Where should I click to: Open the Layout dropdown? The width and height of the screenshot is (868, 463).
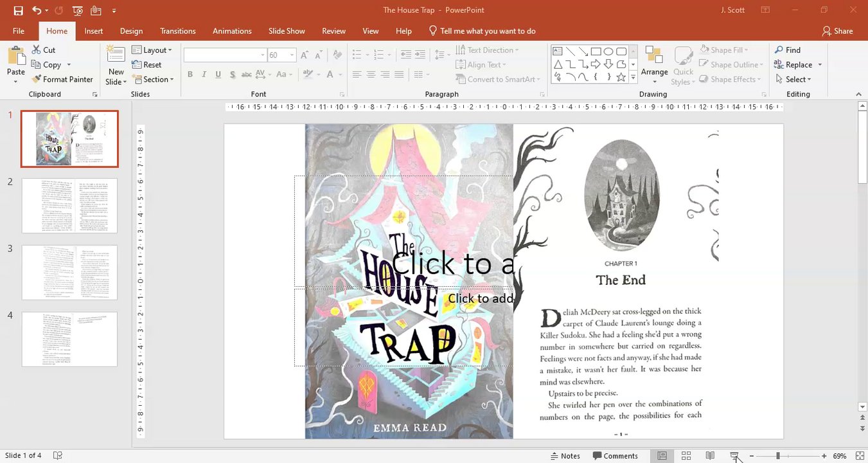(x=152, y=50)
